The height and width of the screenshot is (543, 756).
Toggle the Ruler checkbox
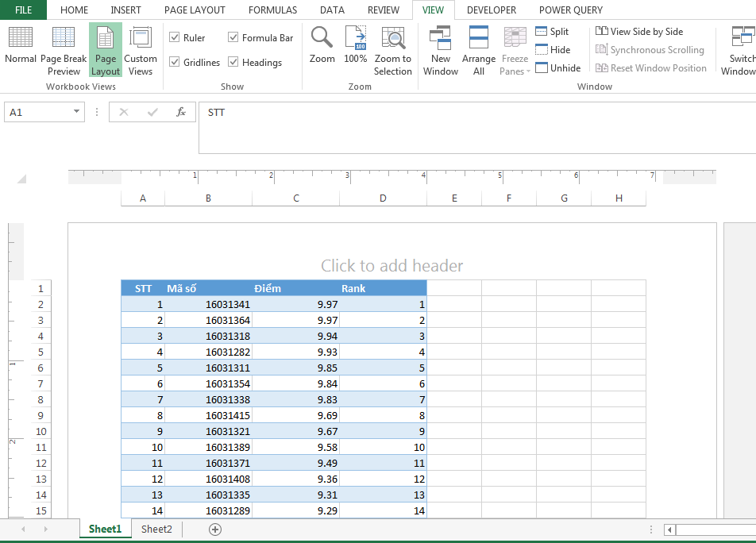point(175,37)
